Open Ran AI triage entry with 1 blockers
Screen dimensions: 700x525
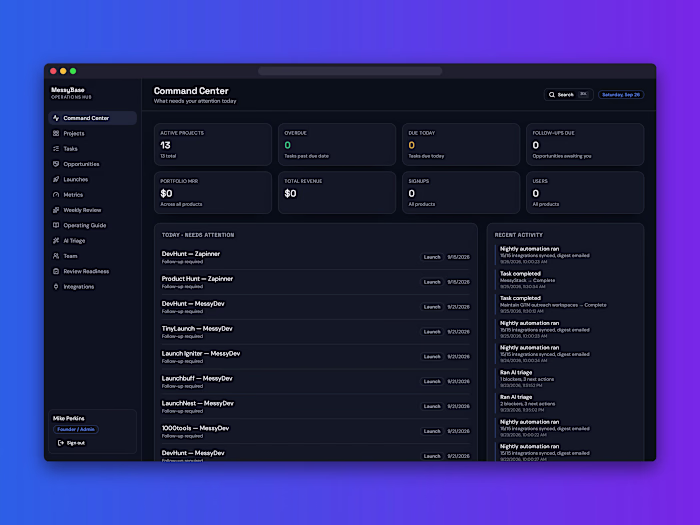click(x=565, y=379)
